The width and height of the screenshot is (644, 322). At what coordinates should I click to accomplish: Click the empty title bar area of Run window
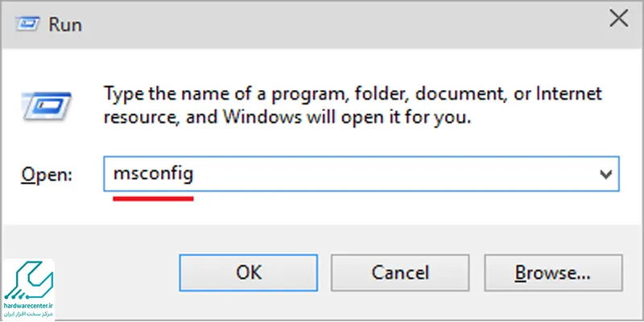click(336, 24)
